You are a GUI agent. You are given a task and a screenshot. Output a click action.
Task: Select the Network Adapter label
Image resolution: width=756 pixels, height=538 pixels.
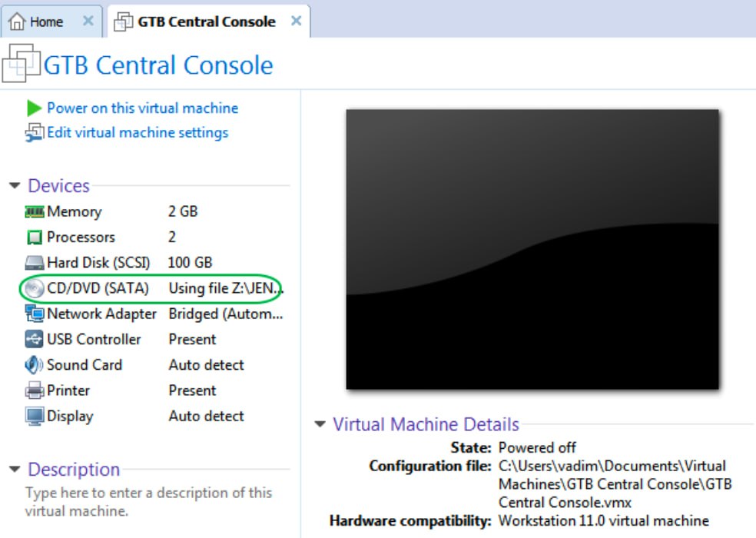[101, 314]
